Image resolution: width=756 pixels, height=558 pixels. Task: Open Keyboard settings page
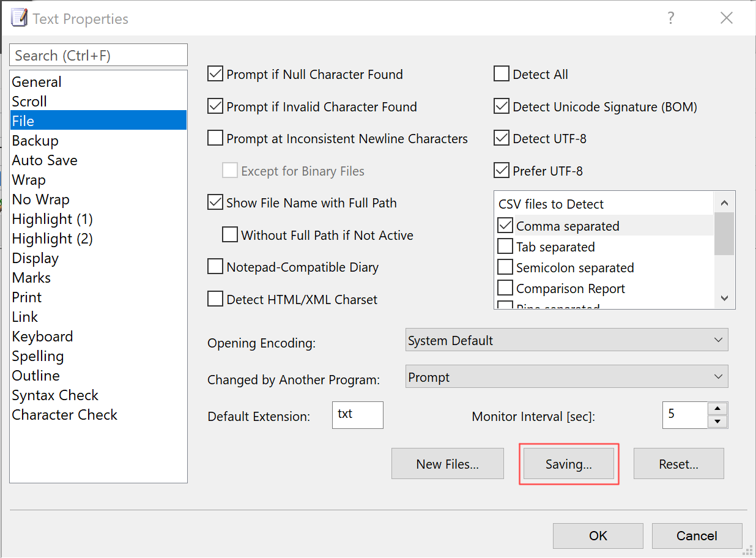click(x=98, y=337)
